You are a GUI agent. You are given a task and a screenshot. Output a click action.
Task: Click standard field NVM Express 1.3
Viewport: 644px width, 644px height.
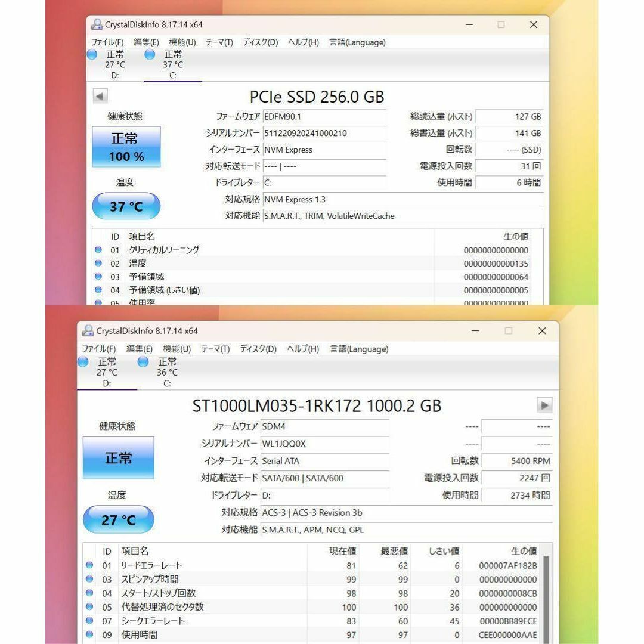click(x=403, y=200)
